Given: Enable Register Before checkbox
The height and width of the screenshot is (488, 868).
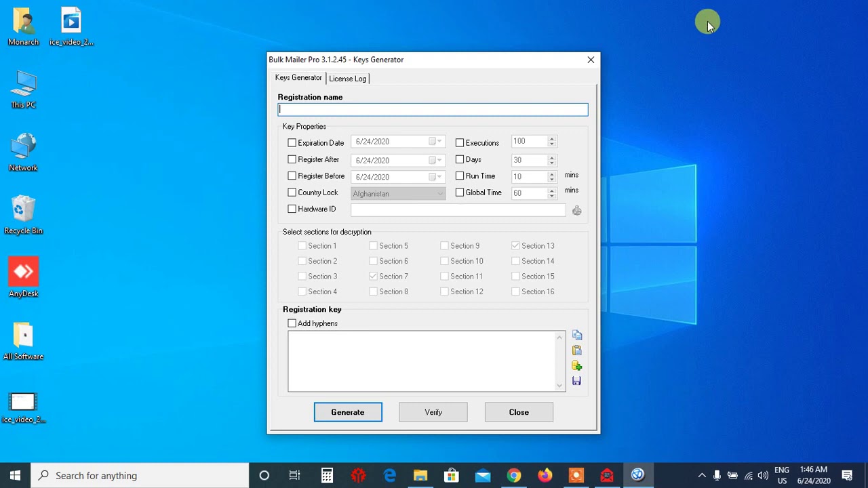Looking at the screenshot, I should coord(292,176).
